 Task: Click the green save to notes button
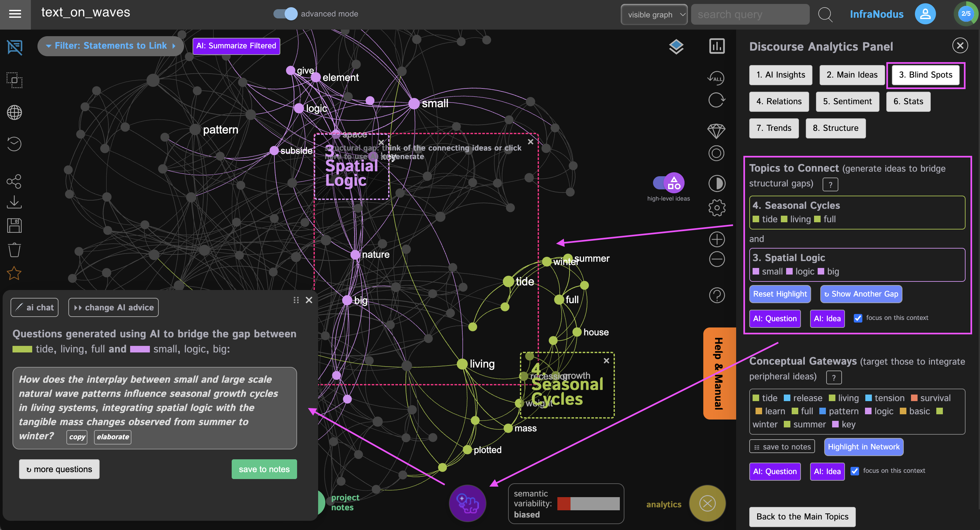pos(264,470)
